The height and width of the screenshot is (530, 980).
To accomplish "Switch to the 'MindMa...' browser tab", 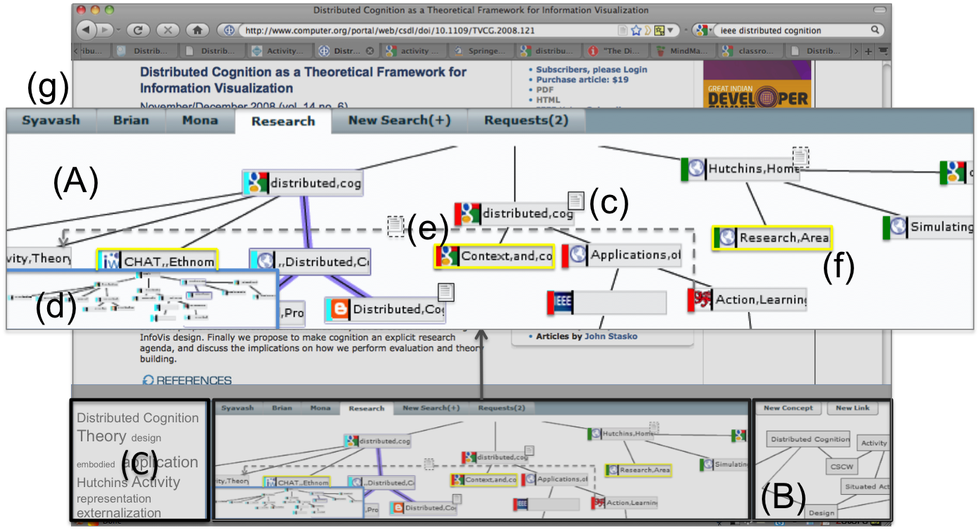I will tap(683, 51).
